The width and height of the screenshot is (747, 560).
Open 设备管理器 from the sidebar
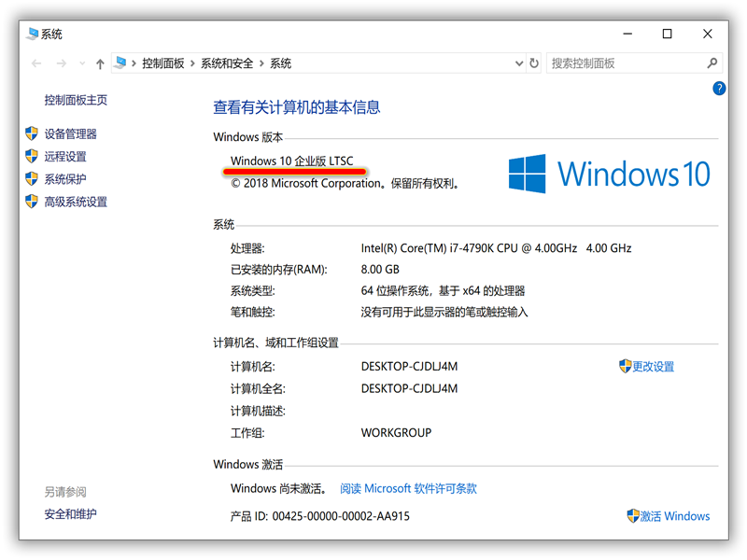point(70,134)
